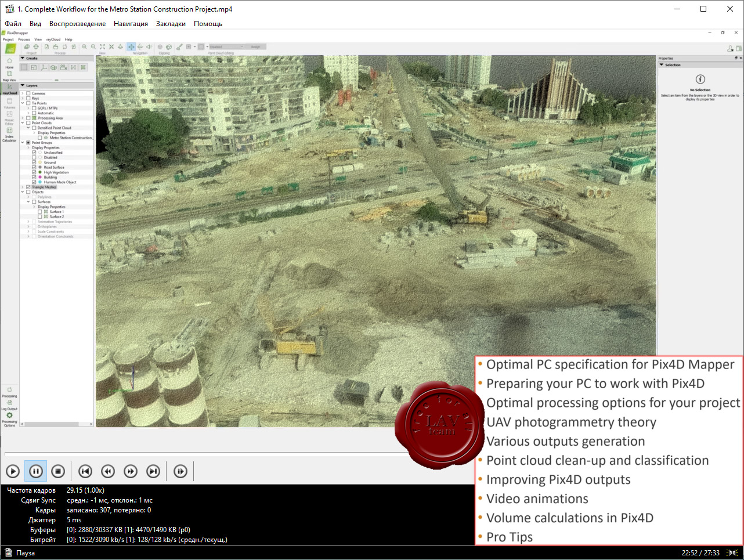Click the Zoom In toolbar icon

tap(84, 46)
